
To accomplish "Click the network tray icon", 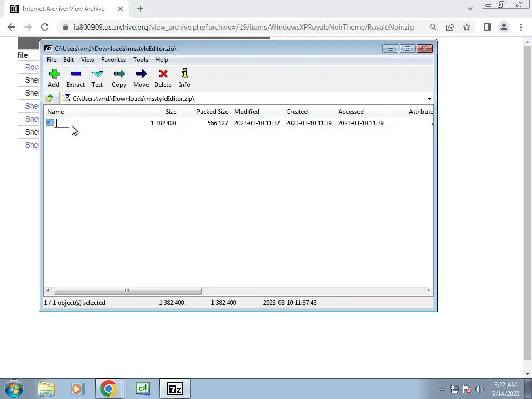I will tap(454, 389).
